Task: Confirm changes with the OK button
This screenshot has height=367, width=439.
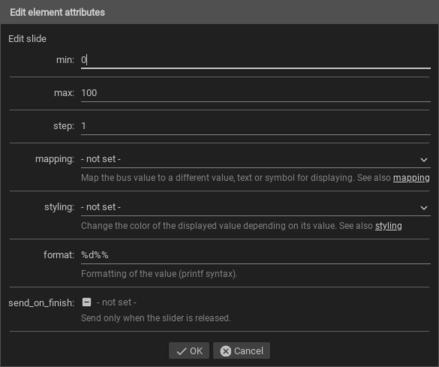Action: [189, 351]
